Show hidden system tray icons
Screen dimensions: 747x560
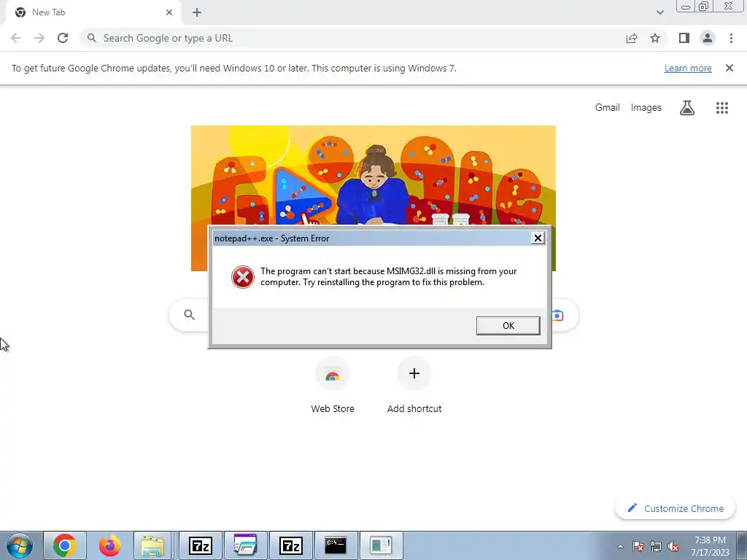[620, 546]
